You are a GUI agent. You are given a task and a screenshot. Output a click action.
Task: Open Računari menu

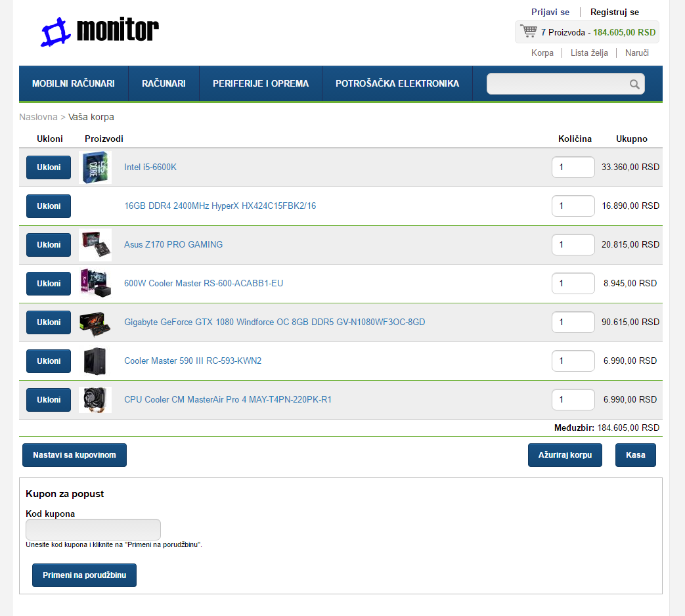[x=164, y=83]
